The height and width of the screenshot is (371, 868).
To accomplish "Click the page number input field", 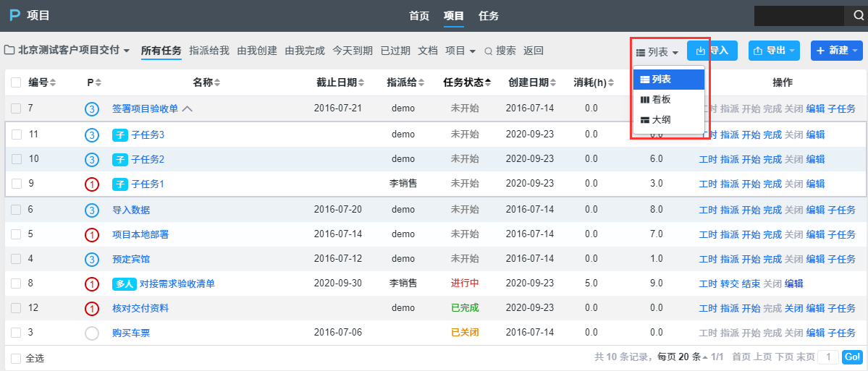I will click(x=829, y=357).
